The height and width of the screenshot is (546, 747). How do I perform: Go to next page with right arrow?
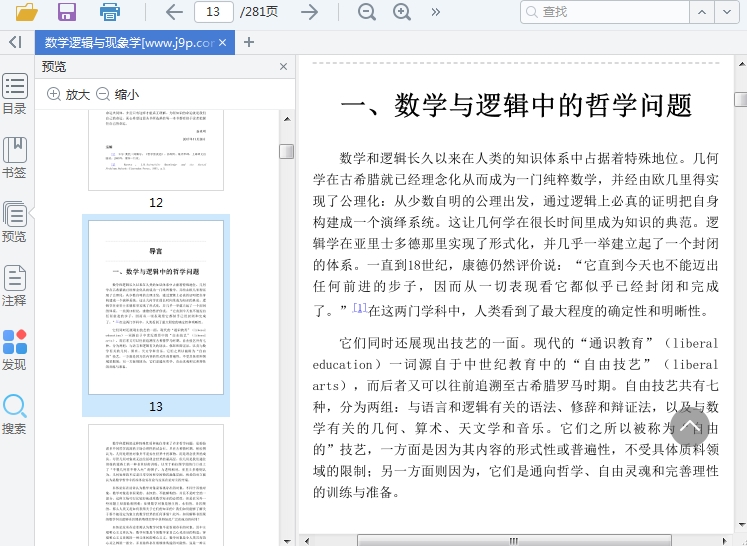(310, 12)
